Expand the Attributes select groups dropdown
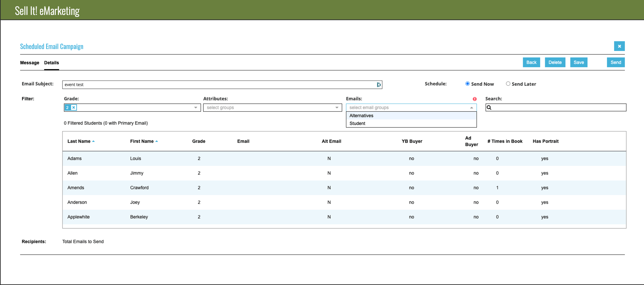The width and height of the screenshot is (644, 285). [337, 107]
